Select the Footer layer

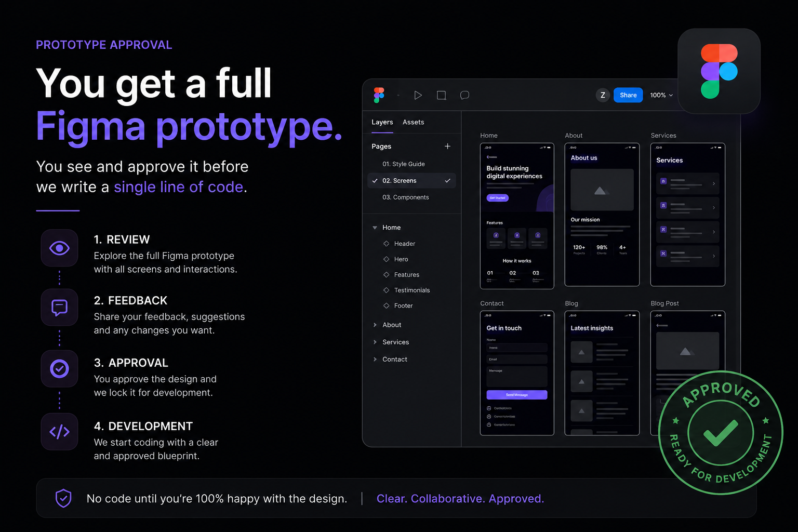(x=403, y=306)
